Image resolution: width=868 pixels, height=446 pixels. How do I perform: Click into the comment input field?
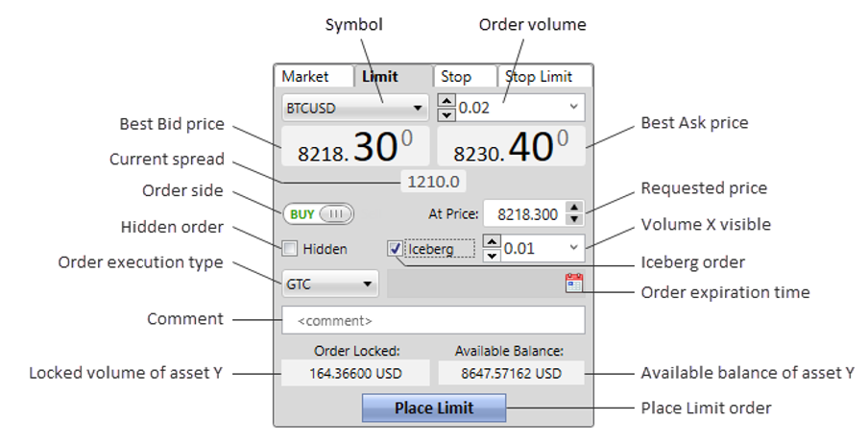click(x=433, y=320)
